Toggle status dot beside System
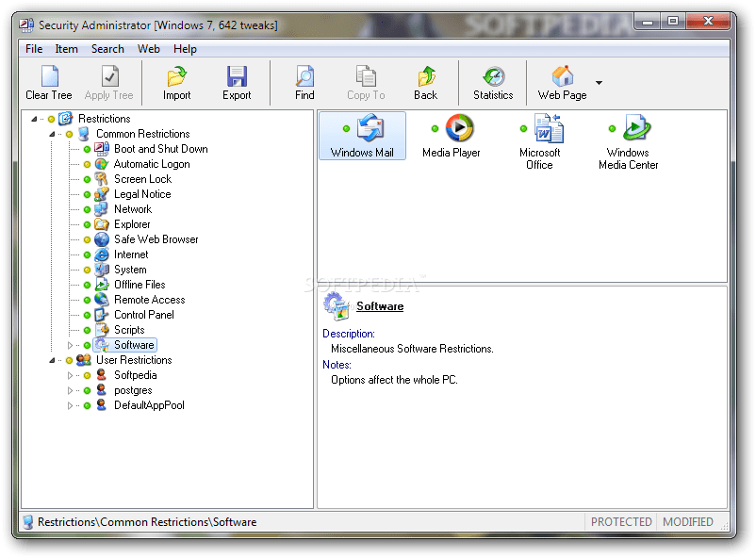Screen dimensions: 756x558 coord(88,270)
